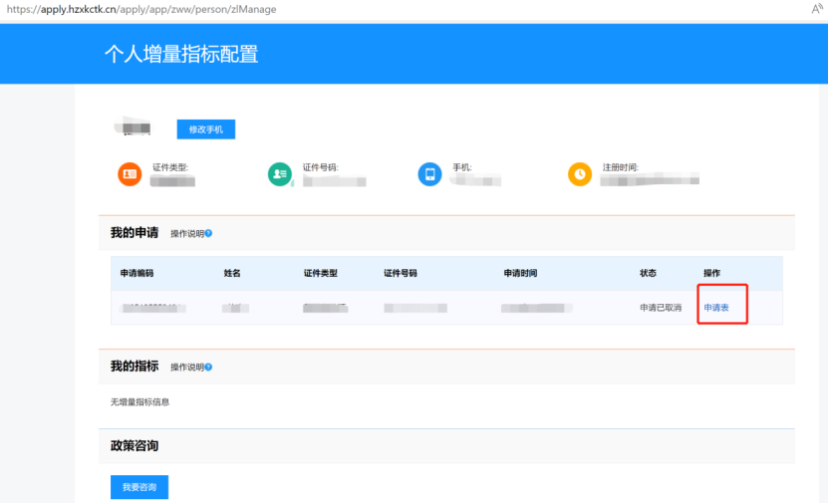Image resolution: width=828 pixels, height=504 pixels.
Task: Click the 状态 column header
Action: (x=648, y=273)
